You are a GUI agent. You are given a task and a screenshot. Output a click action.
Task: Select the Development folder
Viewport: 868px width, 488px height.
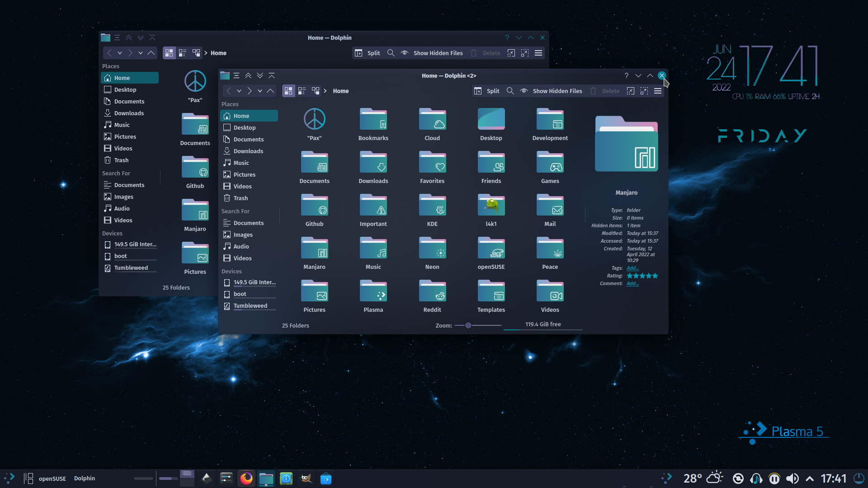tap(550, 125)
